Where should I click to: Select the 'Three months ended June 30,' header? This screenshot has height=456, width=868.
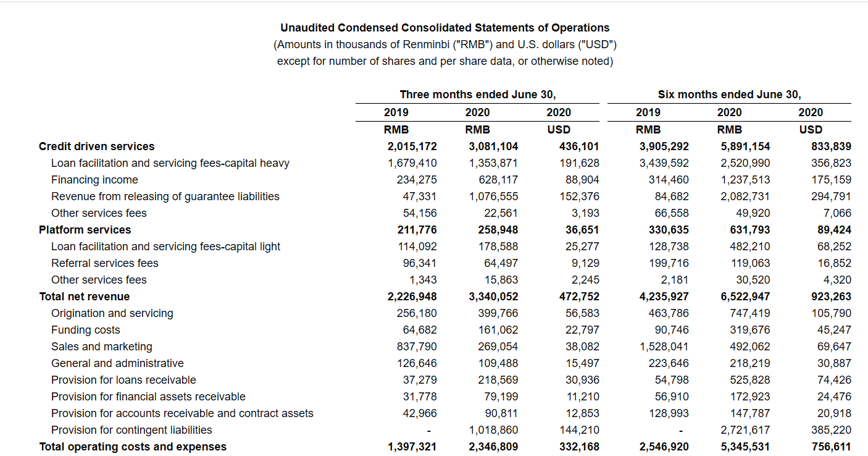tap(477, 95)
